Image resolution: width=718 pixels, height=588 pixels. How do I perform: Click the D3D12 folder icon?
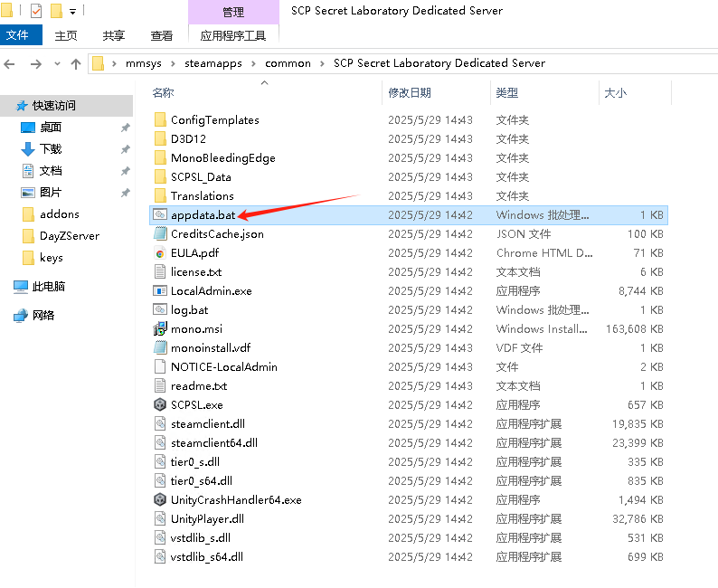point(160,138)
